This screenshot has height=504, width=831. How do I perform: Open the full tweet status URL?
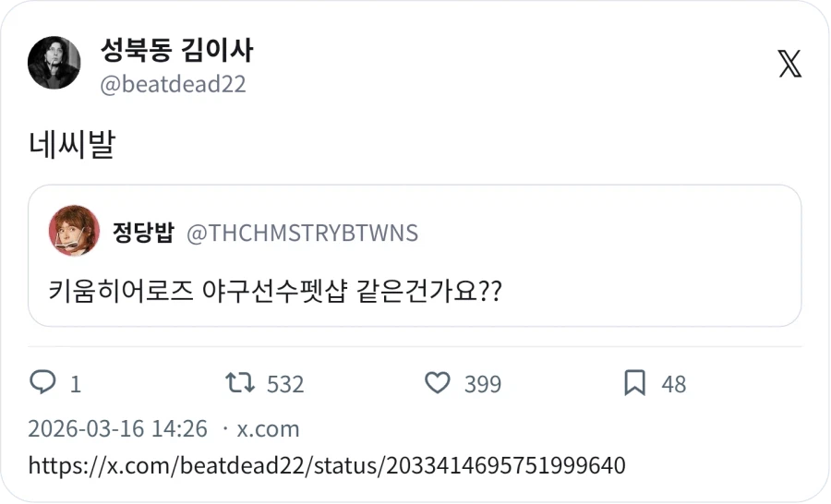[327, 465]
